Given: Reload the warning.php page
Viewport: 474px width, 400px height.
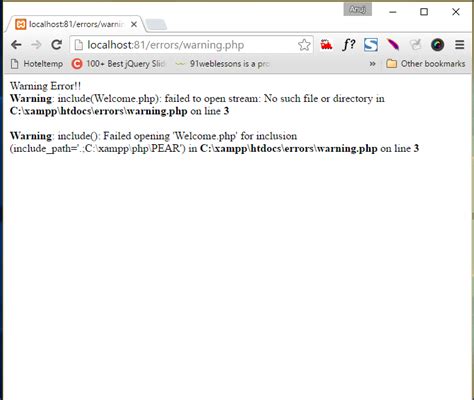Looking at the screenshot, I should click(x=56, y=44).
